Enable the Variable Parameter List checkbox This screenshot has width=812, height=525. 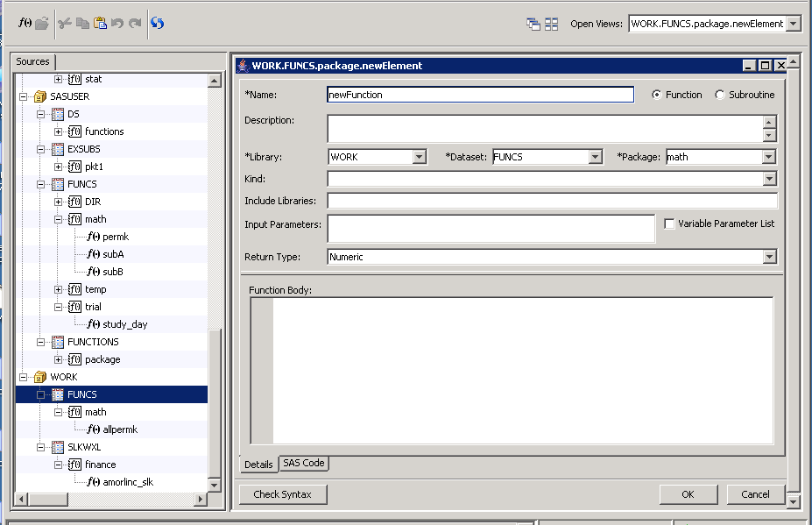click(671, 223)
